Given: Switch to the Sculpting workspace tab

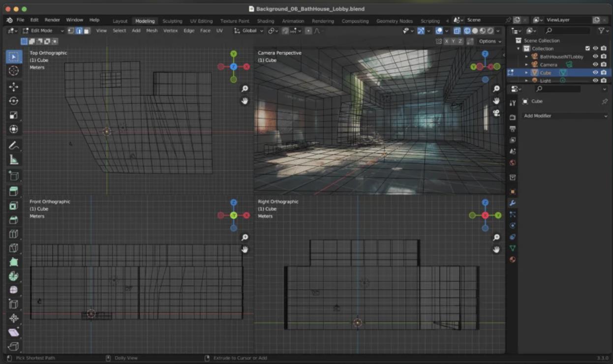Looking at the screenshot, I should click(172, 21).
